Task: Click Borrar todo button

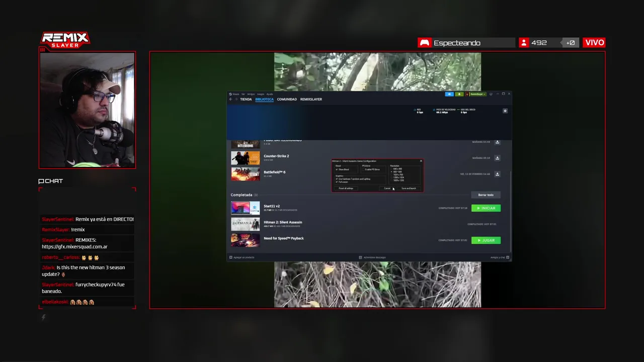Action: click(486, 195)
